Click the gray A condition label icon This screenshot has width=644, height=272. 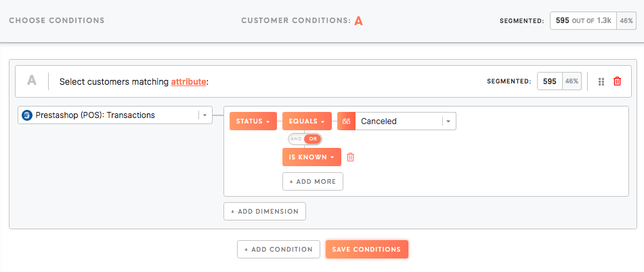point(32,80)
